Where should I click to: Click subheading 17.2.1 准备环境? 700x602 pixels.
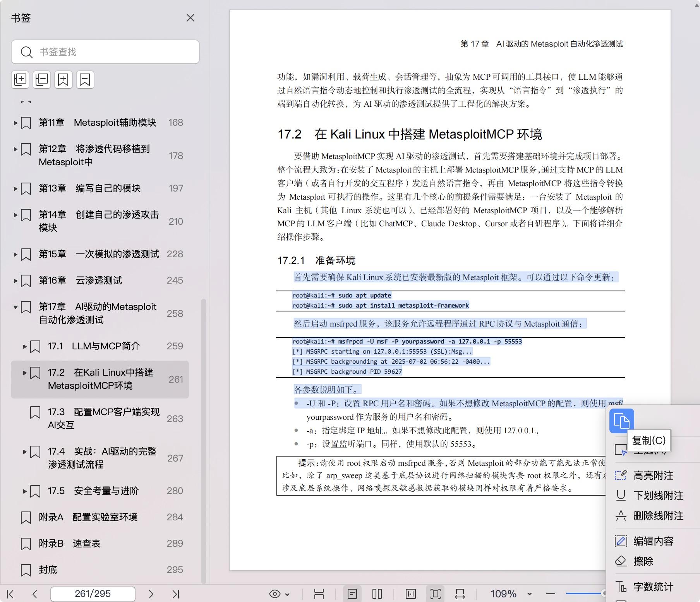[x=316, y=260]
